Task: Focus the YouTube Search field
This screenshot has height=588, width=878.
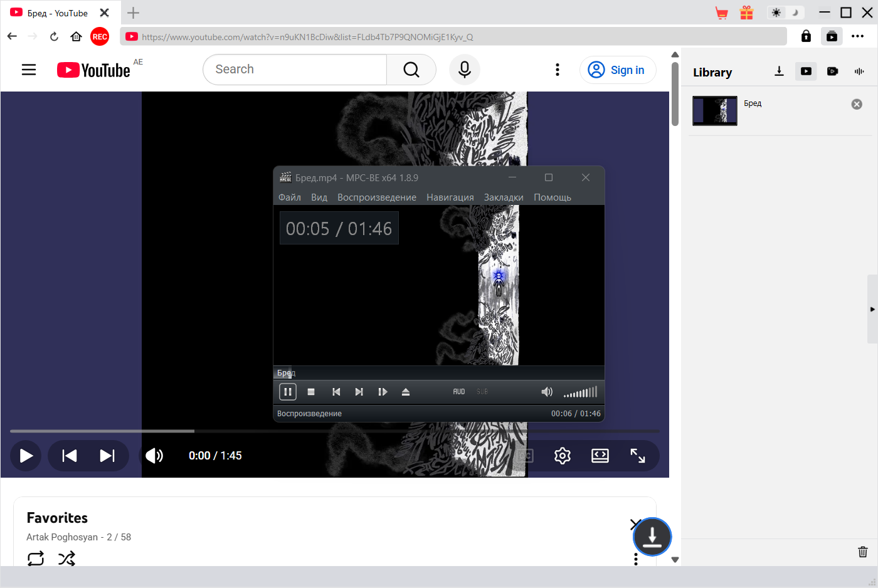Action: [x=295, y=70]
